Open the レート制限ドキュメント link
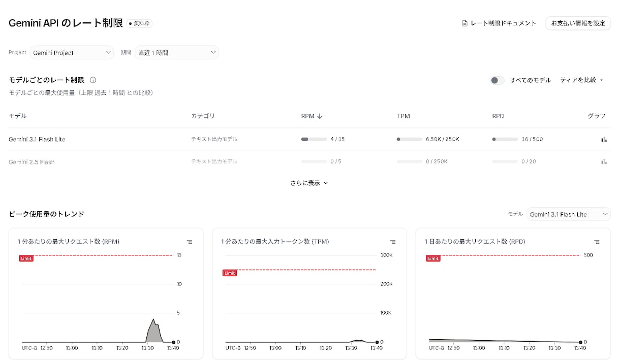 pyautogui.click(x=499, y=23)
